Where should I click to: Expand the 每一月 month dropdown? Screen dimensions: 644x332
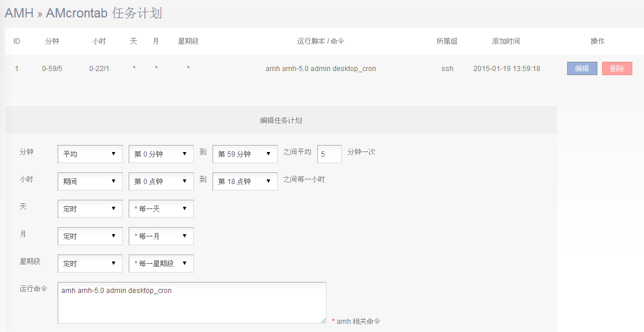pyautogui.click(x=161, y=236)
